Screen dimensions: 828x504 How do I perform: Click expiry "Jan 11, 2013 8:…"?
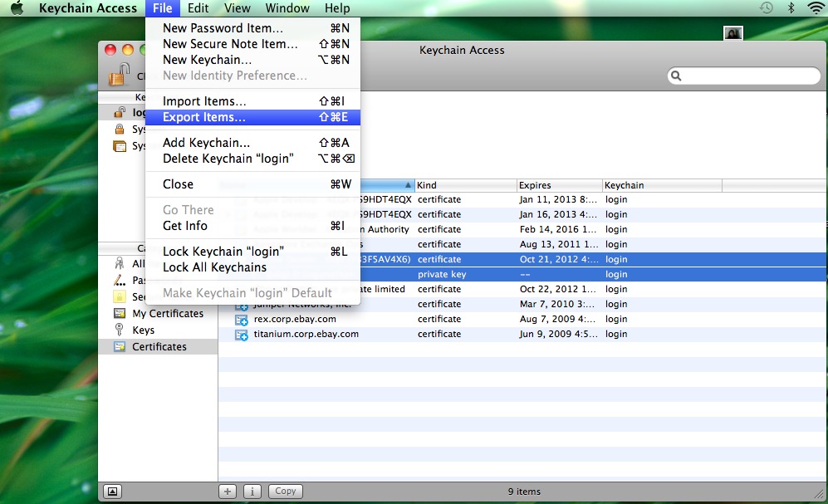click(x=558, y=199)
